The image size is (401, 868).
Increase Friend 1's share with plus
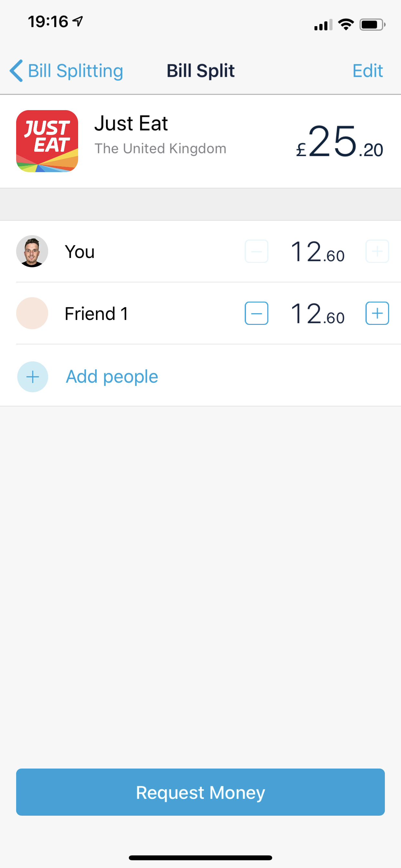point(377,313)
